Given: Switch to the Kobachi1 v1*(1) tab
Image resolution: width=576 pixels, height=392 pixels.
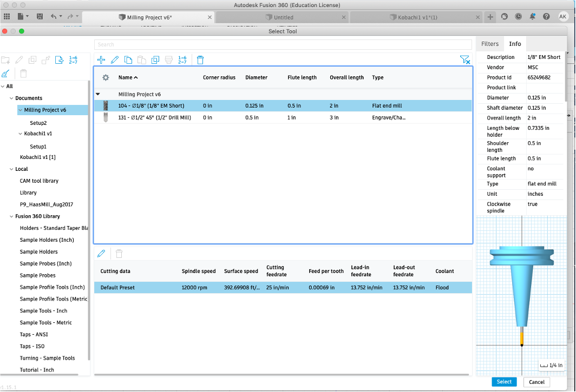Looking at the screenshot, I should coord(416,17).
